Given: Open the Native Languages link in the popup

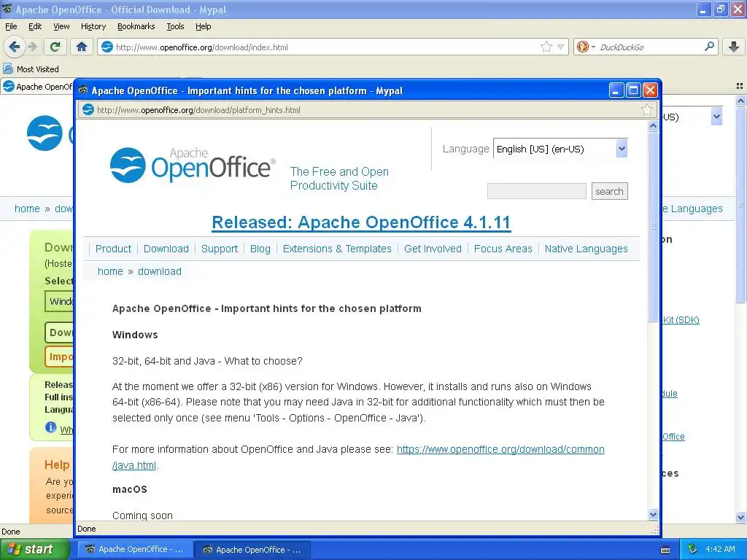Looking at the screenshot, I should tap(586, 249).
